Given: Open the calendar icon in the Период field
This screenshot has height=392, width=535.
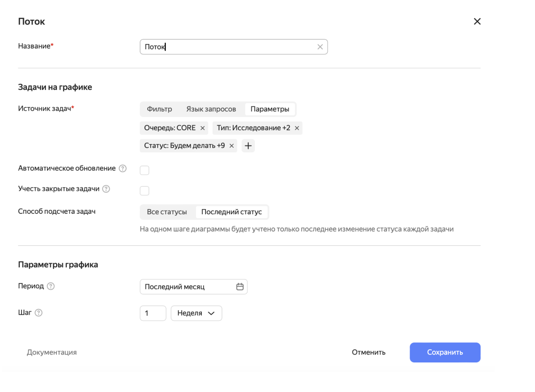Looking at the screenshot, I should tap(240, 286).
